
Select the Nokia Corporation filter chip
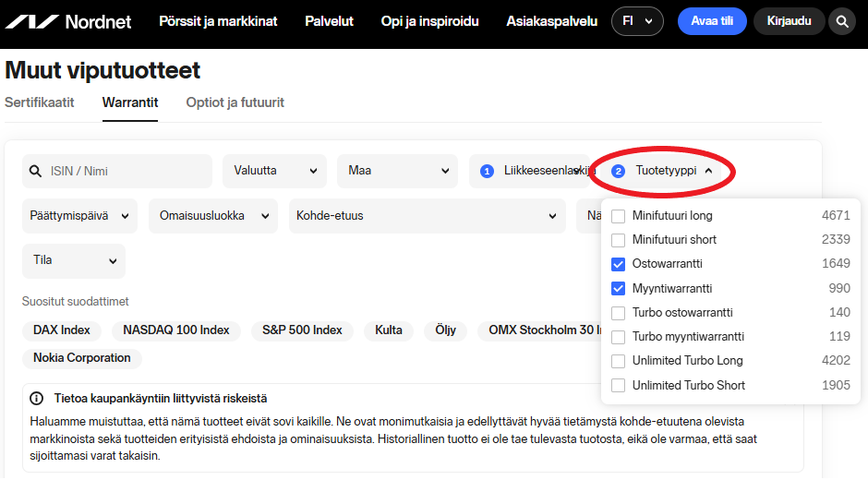coord(82,358)
